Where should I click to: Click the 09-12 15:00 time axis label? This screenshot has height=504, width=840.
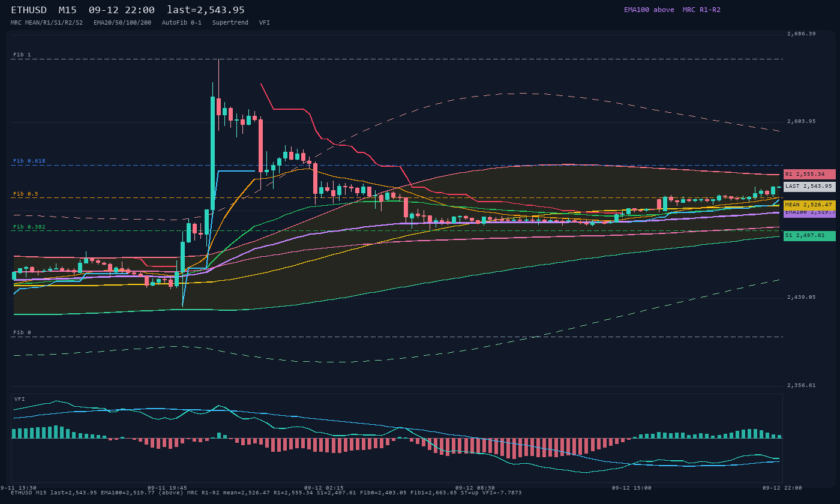tap(632, 488)
